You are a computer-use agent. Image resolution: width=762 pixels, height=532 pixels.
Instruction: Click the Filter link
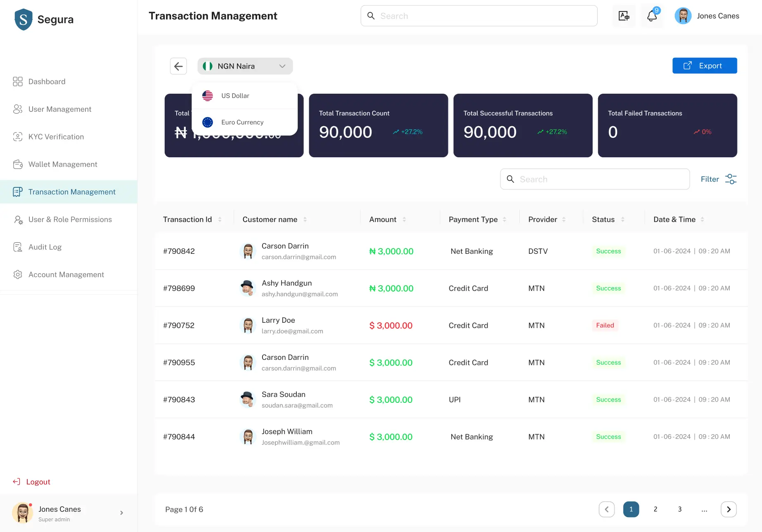(710, 179)
